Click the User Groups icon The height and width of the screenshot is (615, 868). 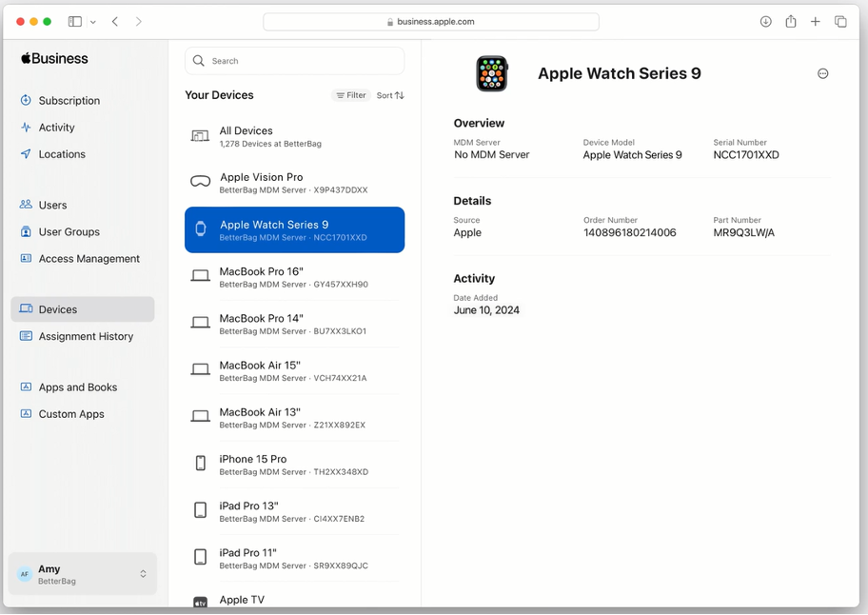pyautogui.click(x=26, y=231)
